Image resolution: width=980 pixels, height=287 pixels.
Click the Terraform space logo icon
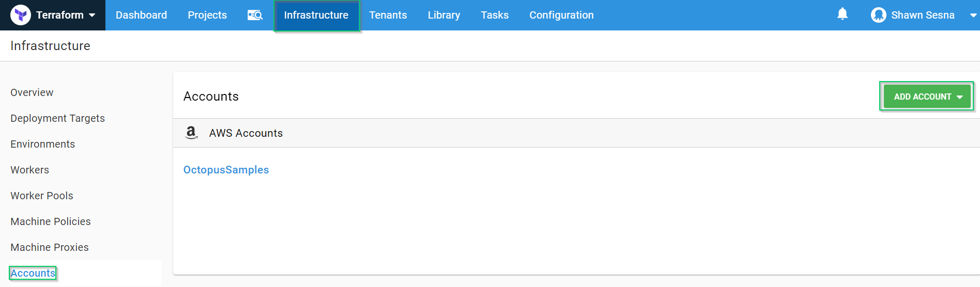[21, 15]
